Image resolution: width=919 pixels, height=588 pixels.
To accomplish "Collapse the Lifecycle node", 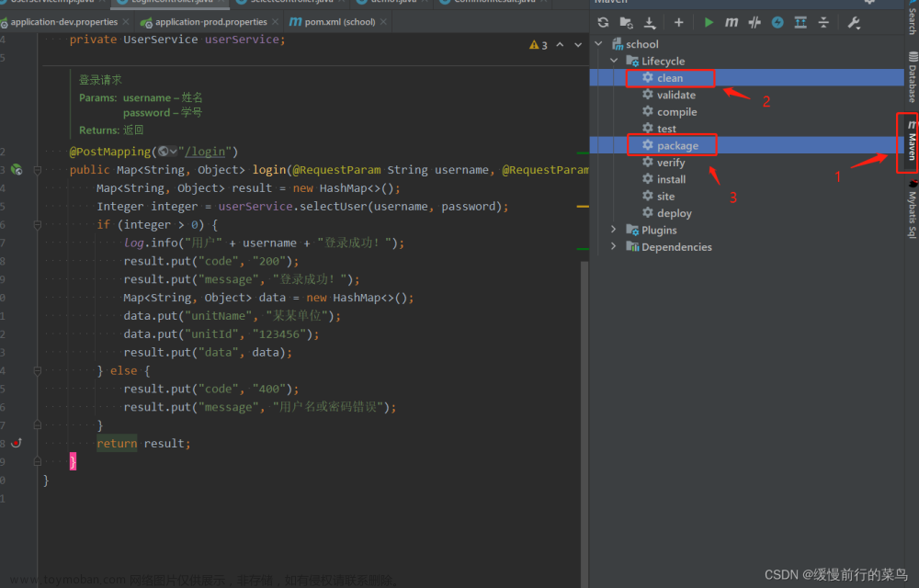I will 614,61.
